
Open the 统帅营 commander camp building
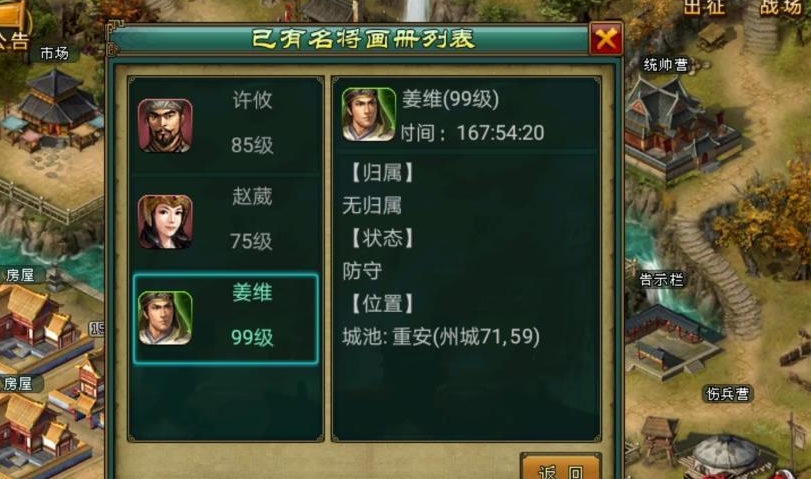tap(665, 65)
